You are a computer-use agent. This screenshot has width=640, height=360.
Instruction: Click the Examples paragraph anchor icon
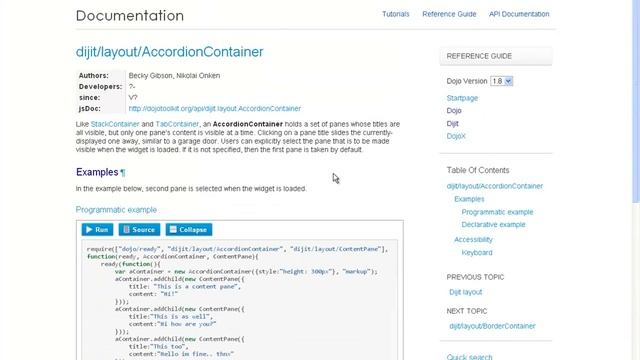123,173
